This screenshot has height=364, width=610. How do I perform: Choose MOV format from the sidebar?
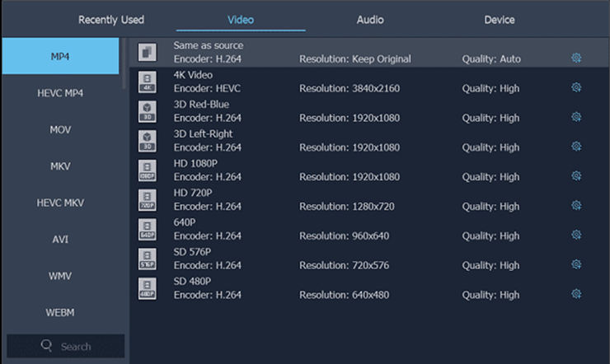pyautogui.click(x=60, y=130)
